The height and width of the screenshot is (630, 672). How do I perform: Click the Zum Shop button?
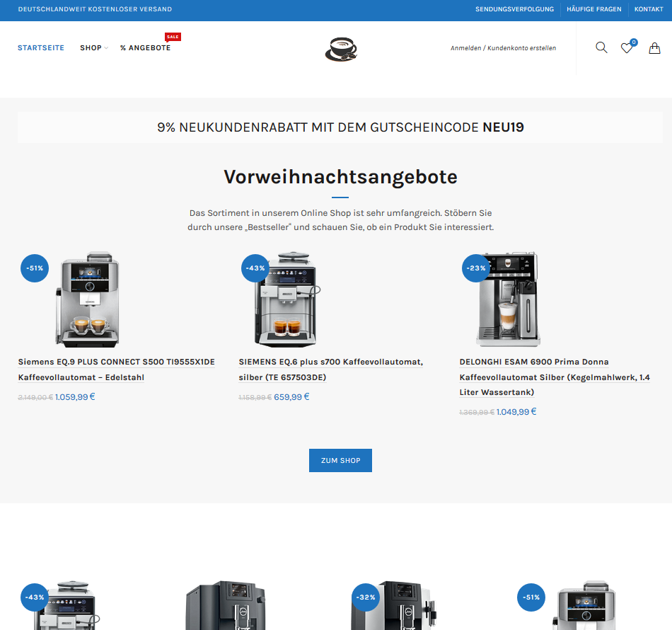[340, 460]
